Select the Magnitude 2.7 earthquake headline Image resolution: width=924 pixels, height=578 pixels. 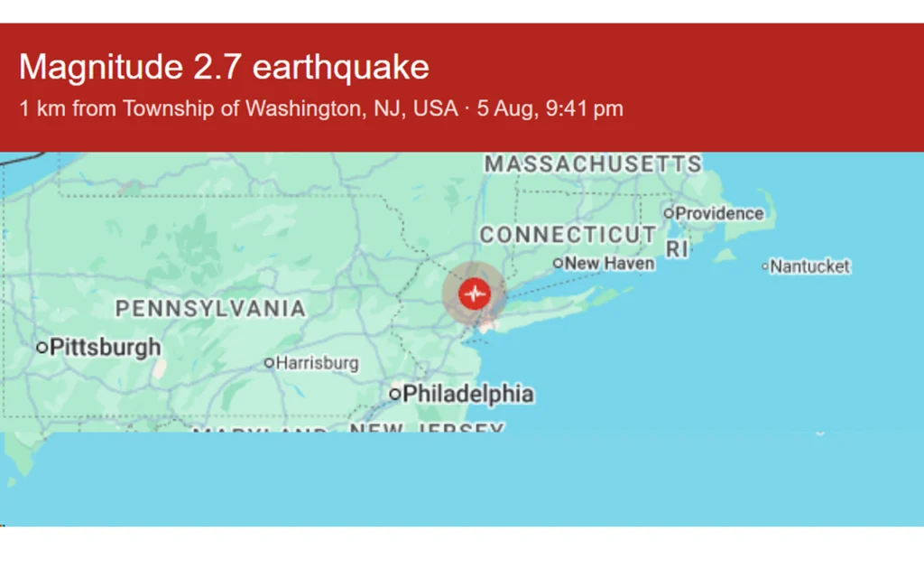[x=224, y=67]
